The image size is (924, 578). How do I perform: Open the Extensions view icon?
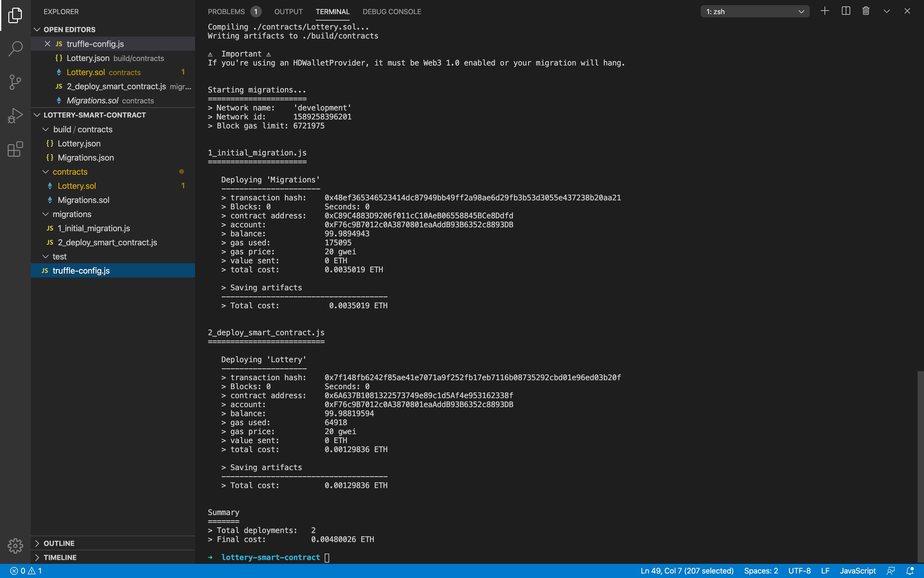coord(15,149)
